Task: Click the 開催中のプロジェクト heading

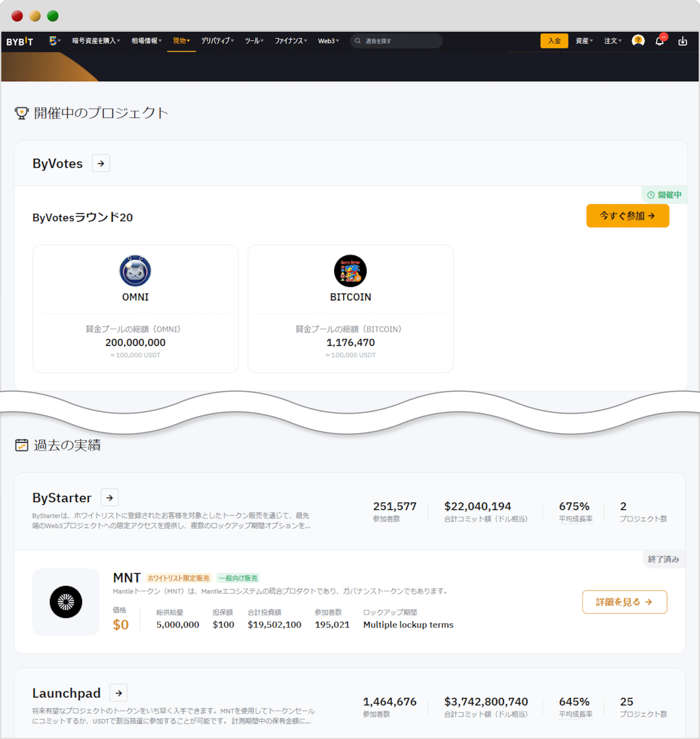Action: click(101, 113)
